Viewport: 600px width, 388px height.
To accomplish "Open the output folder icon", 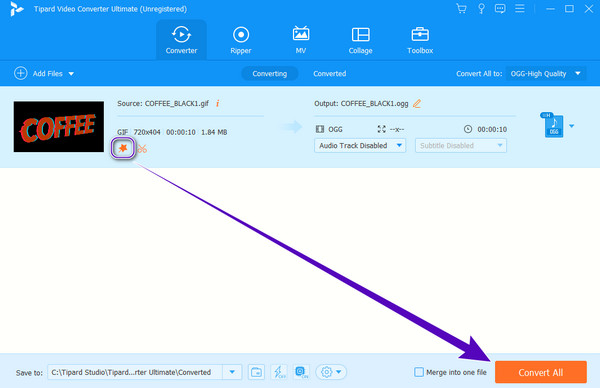I will click(x=256, y=372).
